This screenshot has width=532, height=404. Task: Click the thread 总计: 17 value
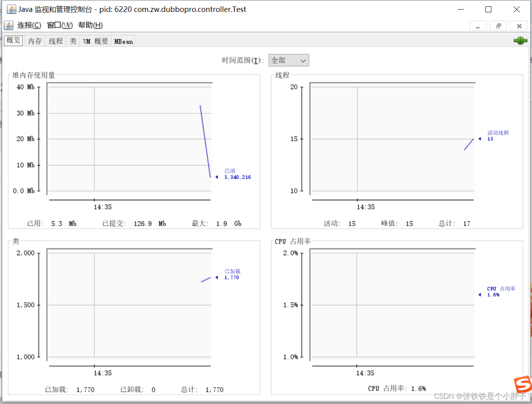[454, 224]
